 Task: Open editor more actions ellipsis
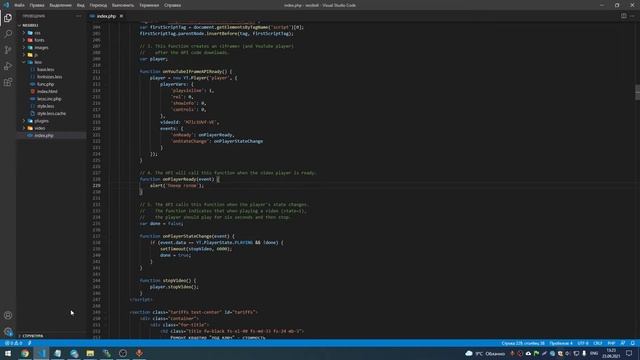coord(632,16)
